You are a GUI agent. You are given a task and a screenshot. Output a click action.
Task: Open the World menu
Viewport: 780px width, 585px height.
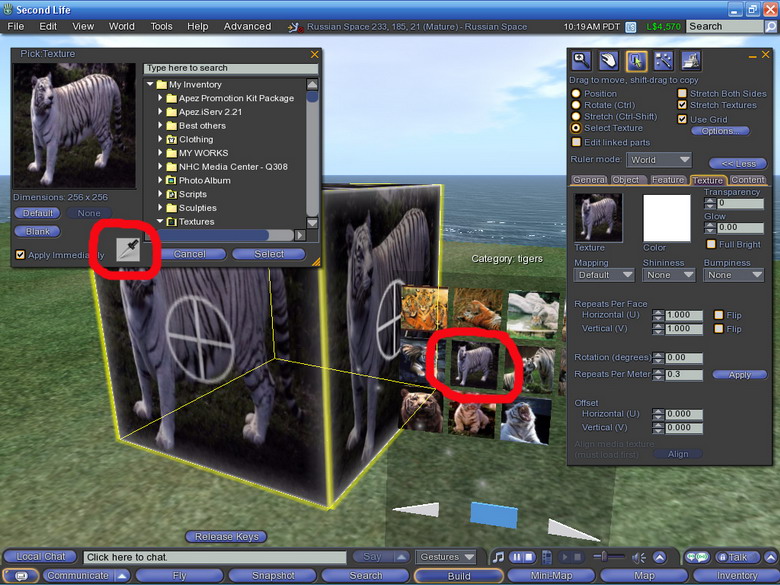(x=121, y=26)
